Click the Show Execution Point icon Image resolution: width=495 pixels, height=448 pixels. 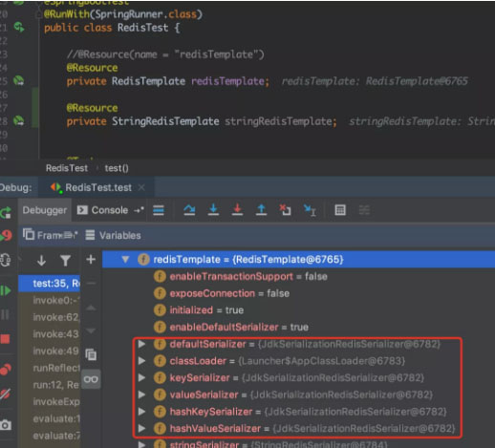[x=159, y=210]
